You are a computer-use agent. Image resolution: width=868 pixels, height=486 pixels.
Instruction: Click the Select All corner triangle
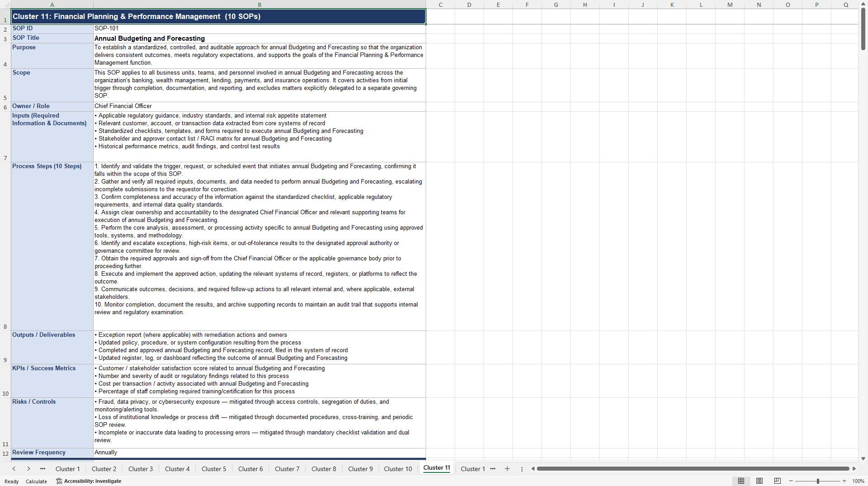[x=5, y=5]
